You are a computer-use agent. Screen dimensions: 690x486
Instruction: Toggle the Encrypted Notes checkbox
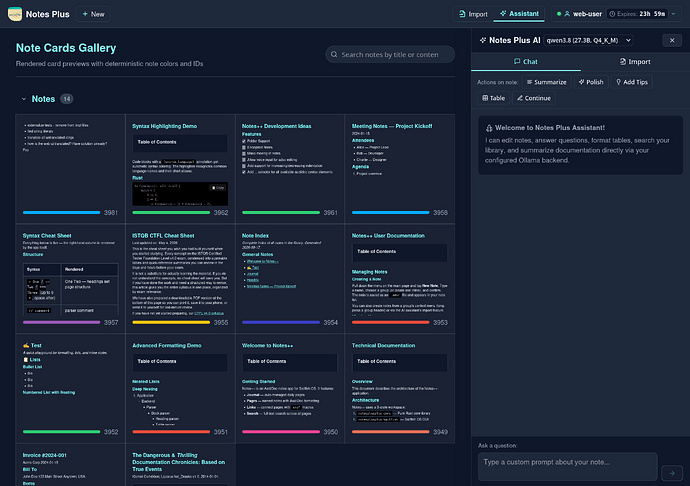[244, 147]
